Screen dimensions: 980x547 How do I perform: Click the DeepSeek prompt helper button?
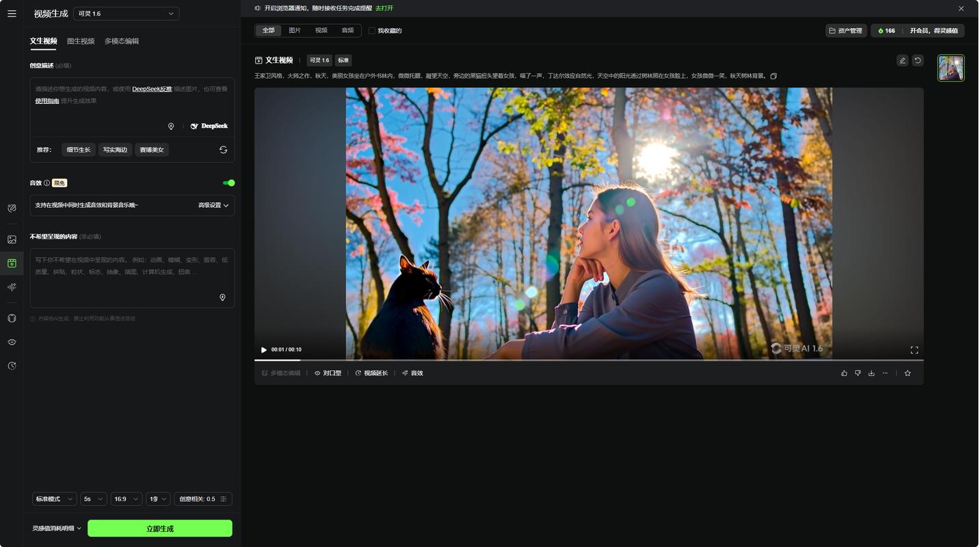pos(209,126)
